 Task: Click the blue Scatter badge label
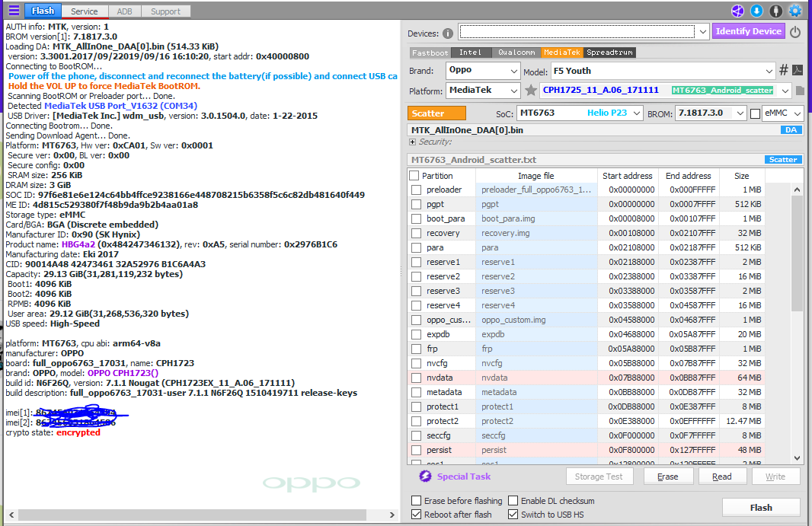pyautogui.click(x=783, y=160)
